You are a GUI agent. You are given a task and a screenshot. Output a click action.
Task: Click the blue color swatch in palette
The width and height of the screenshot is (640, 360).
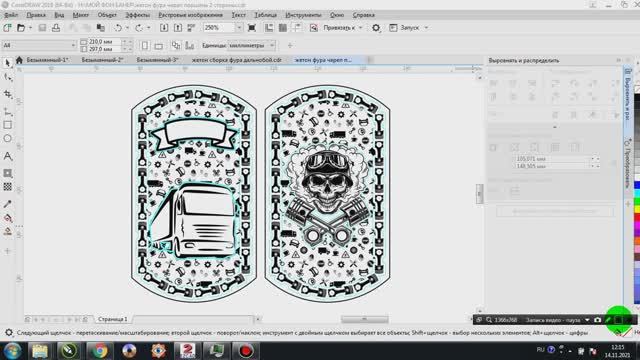637,185
